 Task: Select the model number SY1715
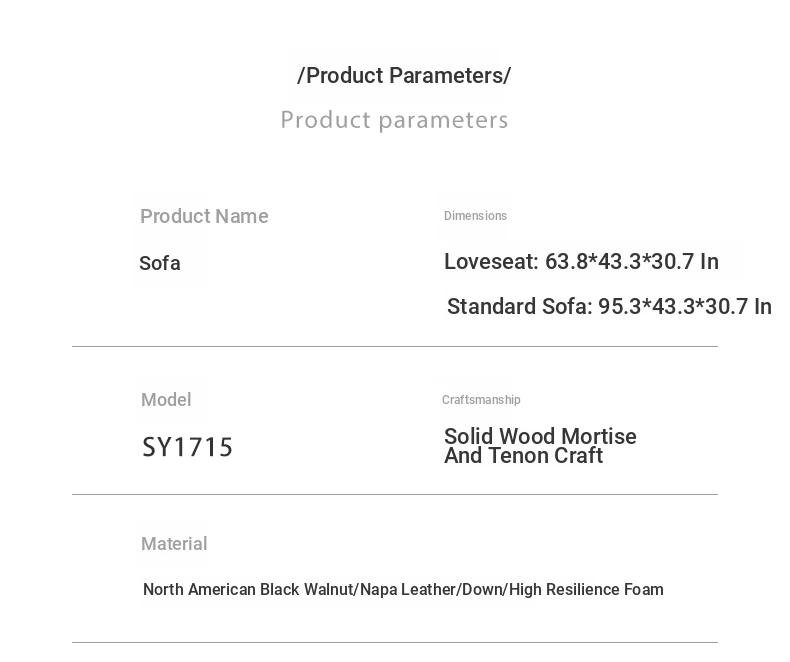[187, 447]
